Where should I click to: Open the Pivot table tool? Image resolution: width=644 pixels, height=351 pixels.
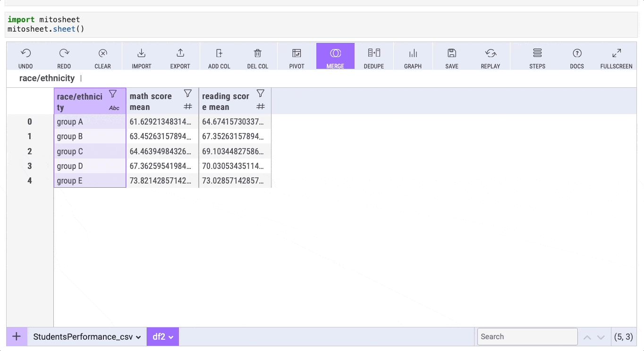coord(297,53)
